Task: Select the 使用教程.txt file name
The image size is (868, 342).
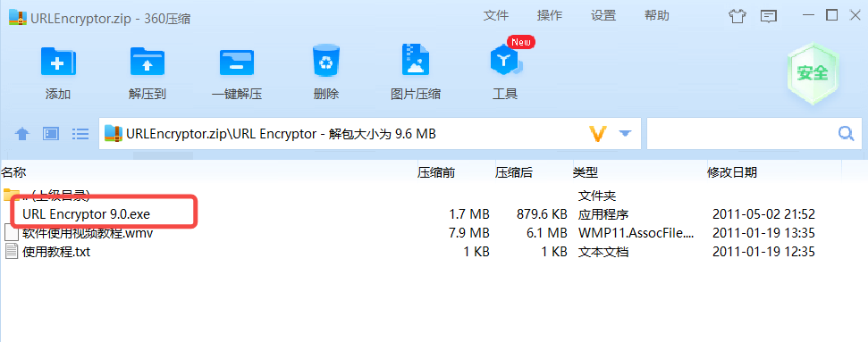Action: (x=56, y=253)
